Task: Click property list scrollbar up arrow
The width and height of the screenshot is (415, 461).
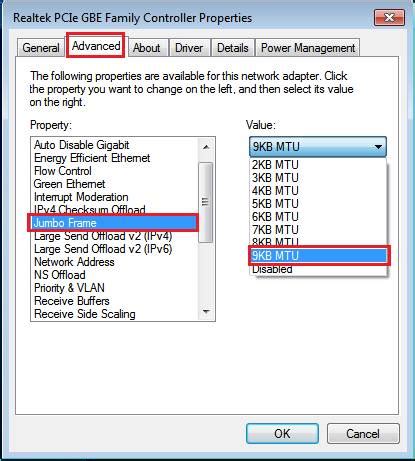Action: [x=206, y=147]
